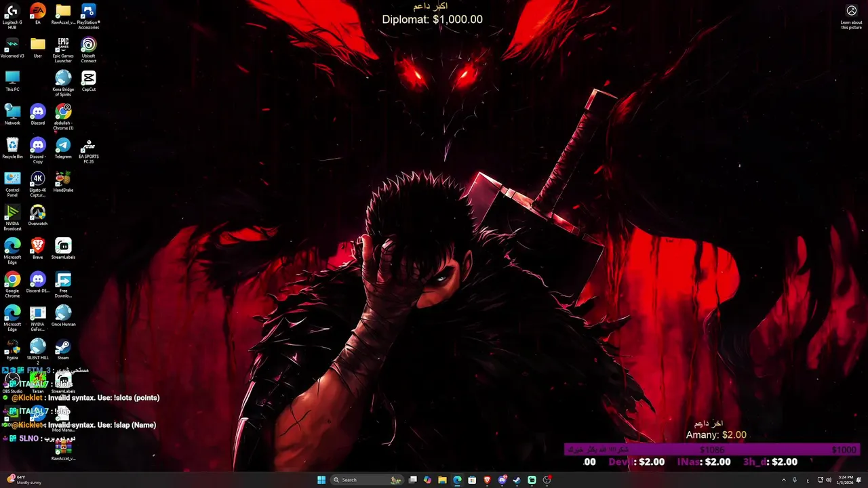Select the This PC icon

click(12, 81)
